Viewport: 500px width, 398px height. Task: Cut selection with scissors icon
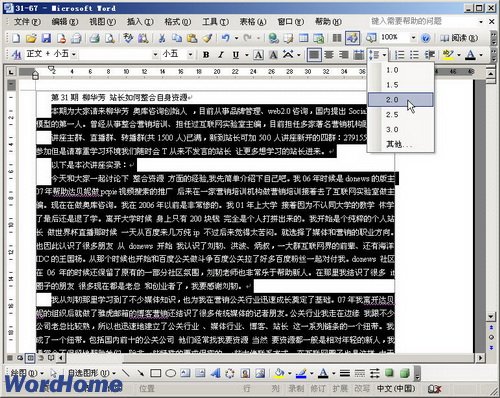click(x=162, y=38)
